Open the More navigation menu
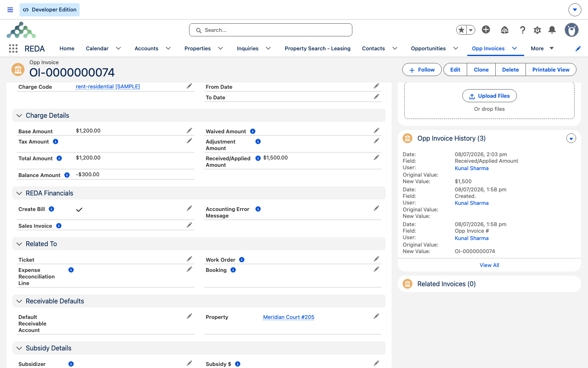This screenshot has width=588, height=368. (542, 48)
